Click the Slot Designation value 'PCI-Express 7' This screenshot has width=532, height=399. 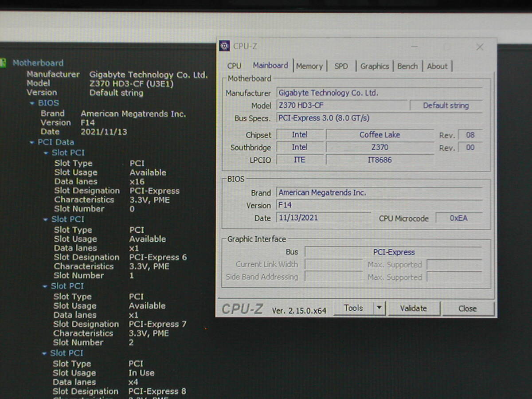[157, 324]
